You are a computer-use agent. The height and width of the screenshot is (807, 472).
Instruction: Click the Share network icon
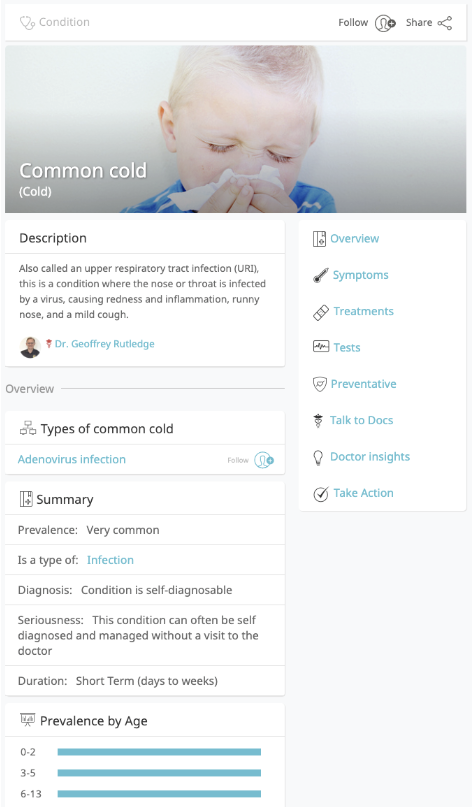point(445,23)
